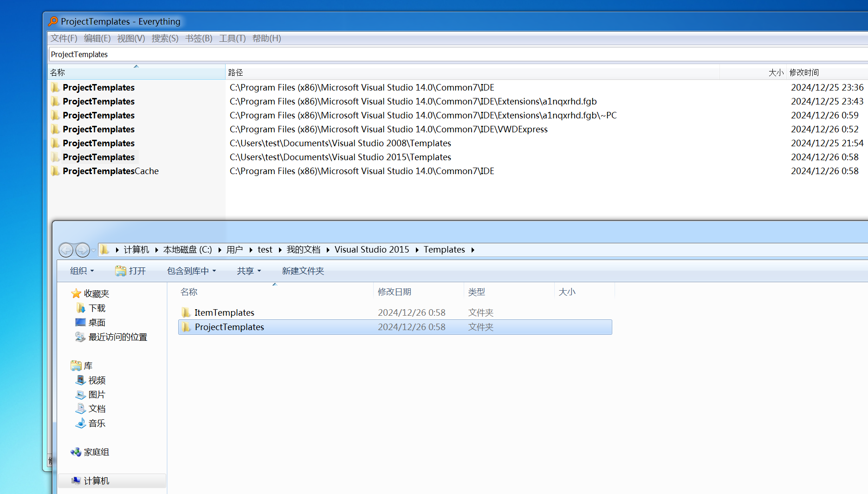Image resolution: width=868 pixels, height=494 pixels.
Task: Sort Everything results by 大小 column
Action: pyautogui.click(x=753, y=72)
